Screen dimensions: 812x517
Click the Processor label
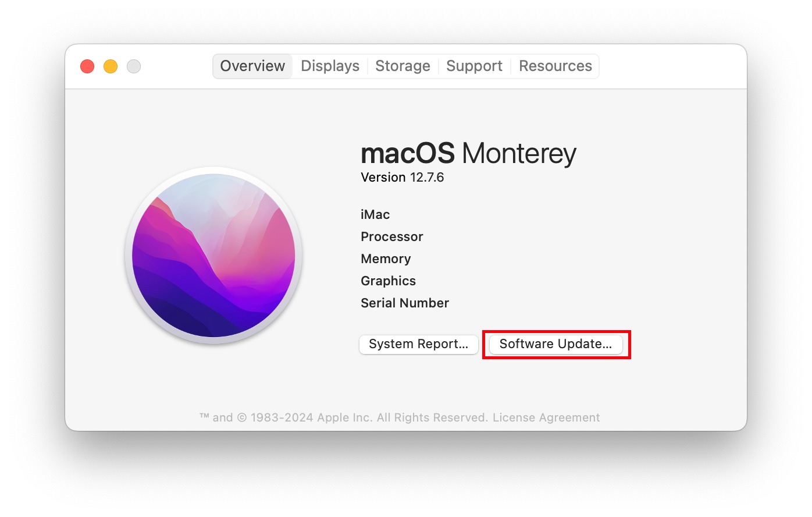[x=391, y=236]
